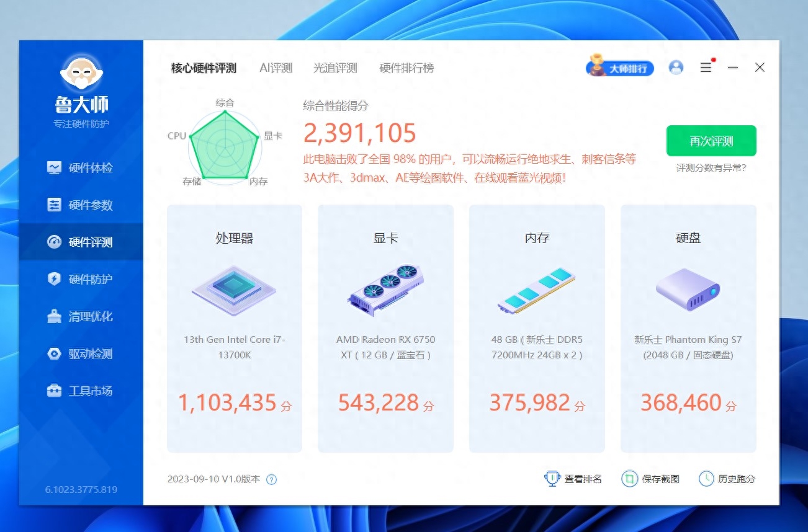Screen dimensions: 808x532
Task: Select 硬件评测 in the sidebar
Action: point(81,242)
